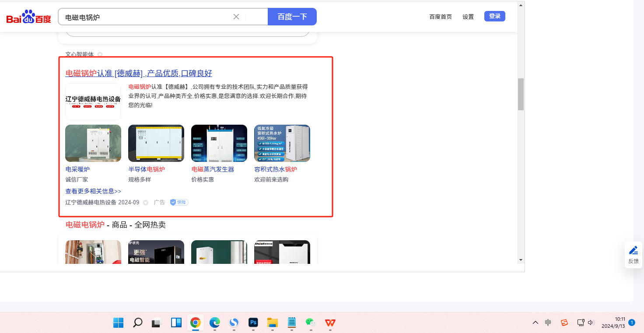Click the 保障 guarantee badge
This screenshot has width=644, height=333.
pyautogui.click(x=179, y=203)
